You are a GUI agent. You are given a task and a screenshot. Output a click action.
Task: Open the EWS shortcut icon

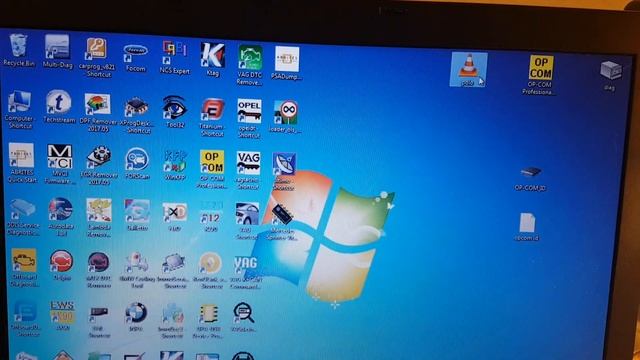[x=62, y=312]
